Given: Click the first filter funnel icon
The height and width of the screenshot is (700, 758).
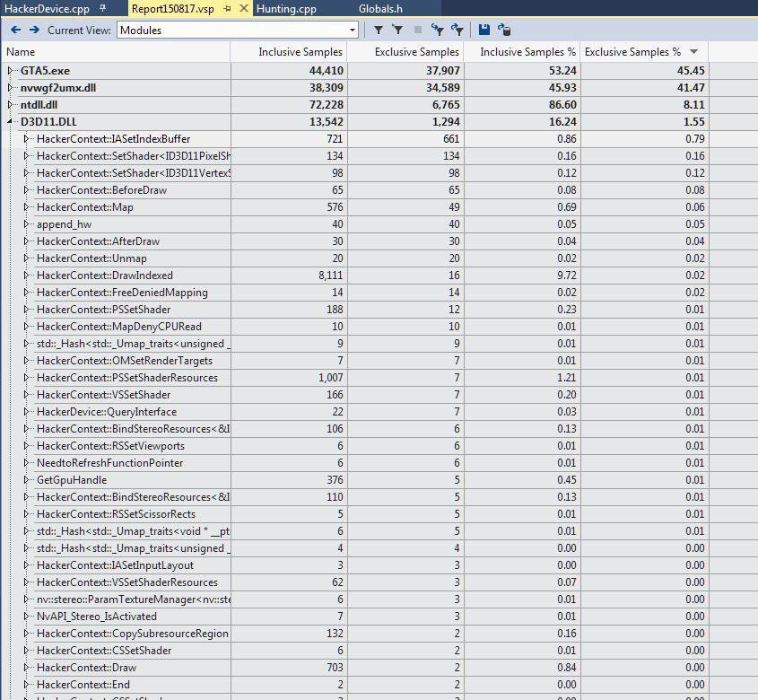Looking at the screenshot, I should [x=379, y=30].
